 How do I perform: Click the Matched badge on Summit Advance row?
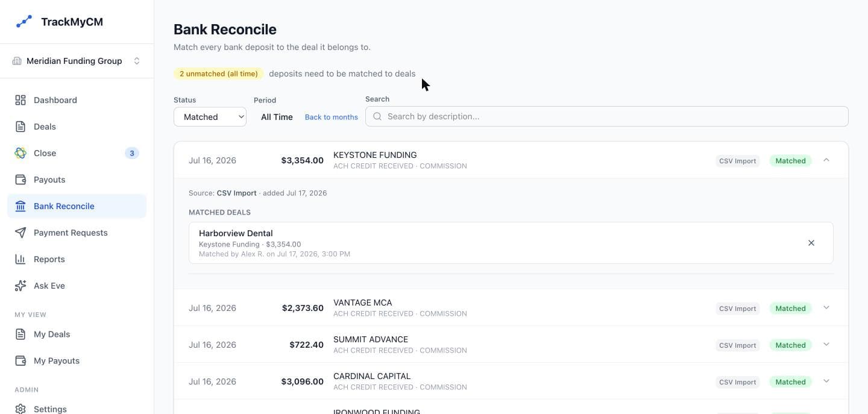790,345
